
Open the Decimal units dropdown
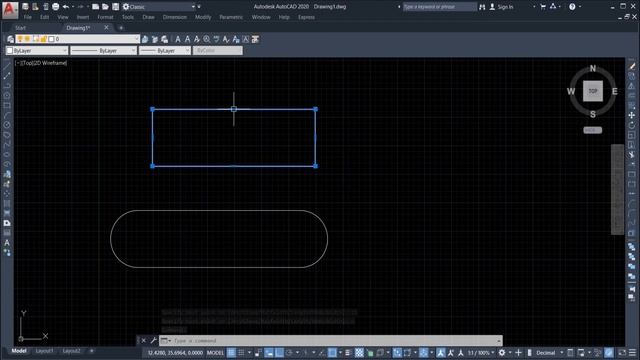click(x=549, y=353)
